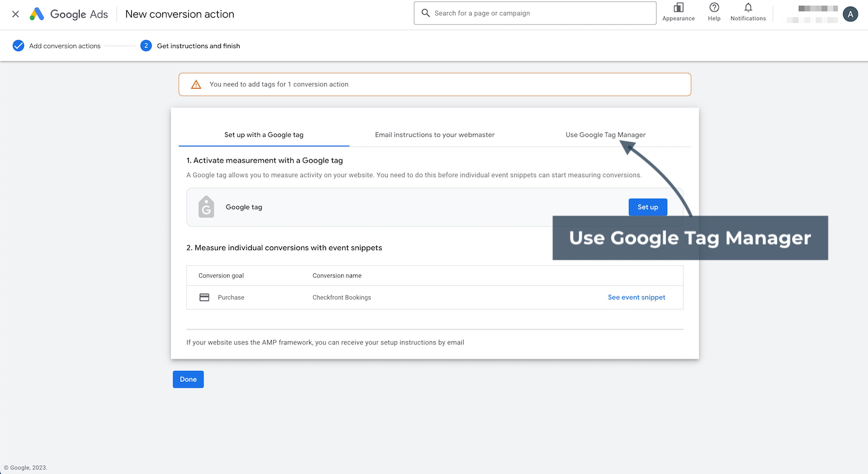This screenshot has height=474, width=868.
Task: Click the Set up button
Action: click(648, 207)
